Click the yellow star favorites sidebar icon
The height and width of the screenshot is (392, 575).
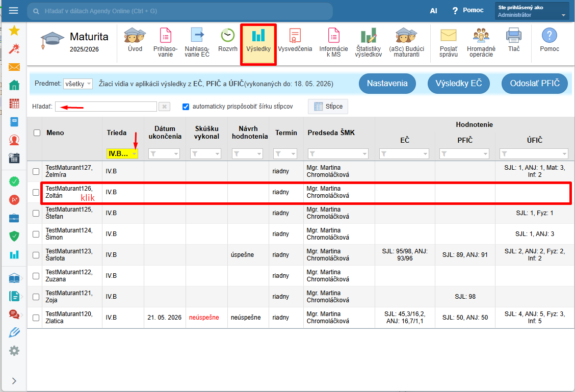tap(14, 31)
